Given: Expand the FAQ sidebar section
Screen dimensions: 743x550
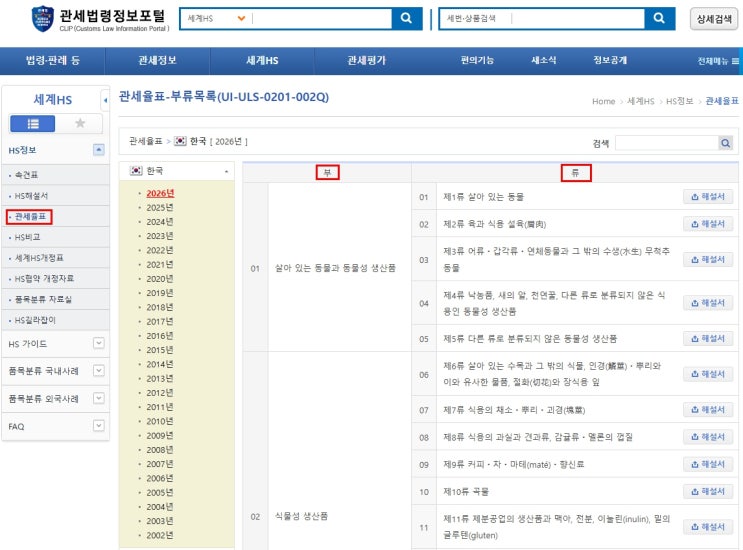Looking at the screenshot, I should click(x=99, y=425).
